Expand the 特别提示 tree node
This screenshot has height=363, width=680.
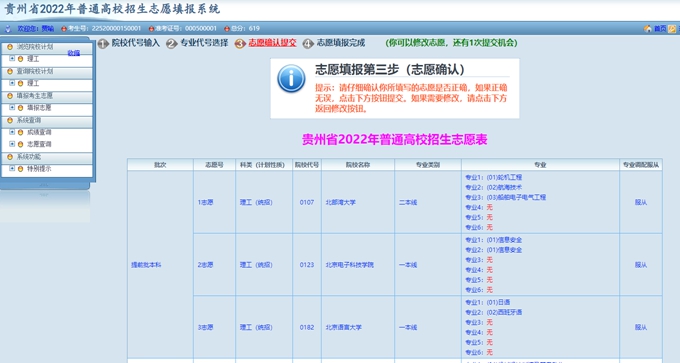tap(12, 168)
